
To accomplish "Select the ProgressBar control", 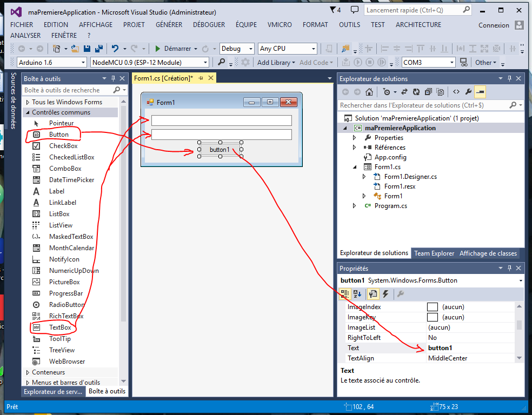I will coord(66,293).
